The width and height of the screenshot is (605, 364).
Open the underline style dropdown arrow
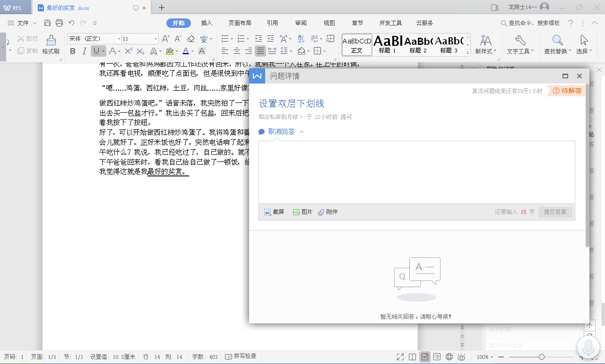pos(104,51)
